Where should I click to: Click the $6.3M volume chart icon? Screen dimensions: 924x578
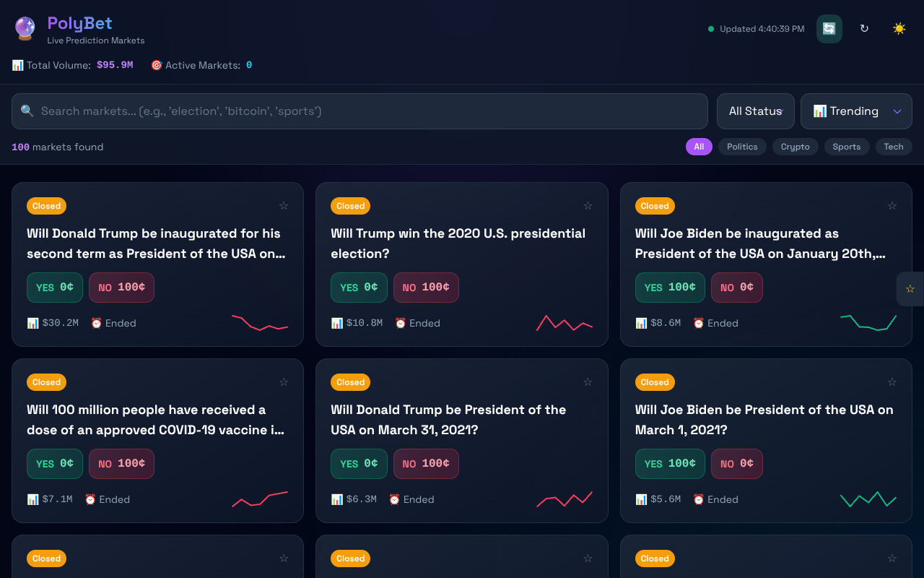pyautogui.click(x=337, y=499)
